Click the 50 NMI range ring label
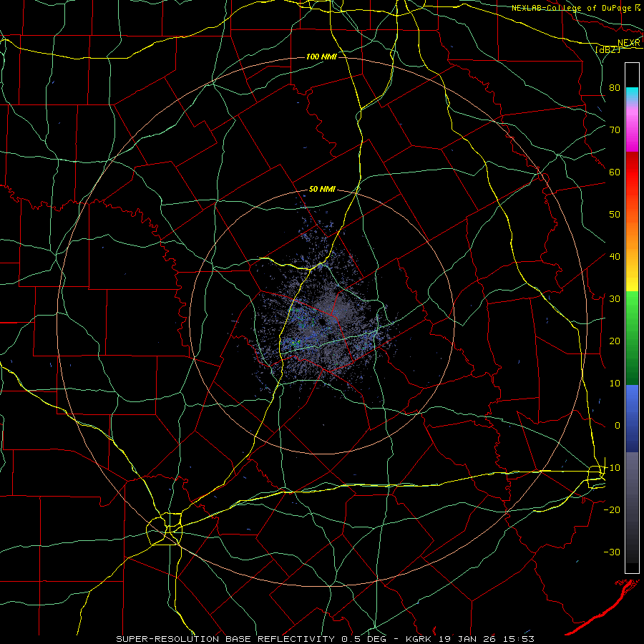This screenshot has height=644, width=644. point(322,190)
